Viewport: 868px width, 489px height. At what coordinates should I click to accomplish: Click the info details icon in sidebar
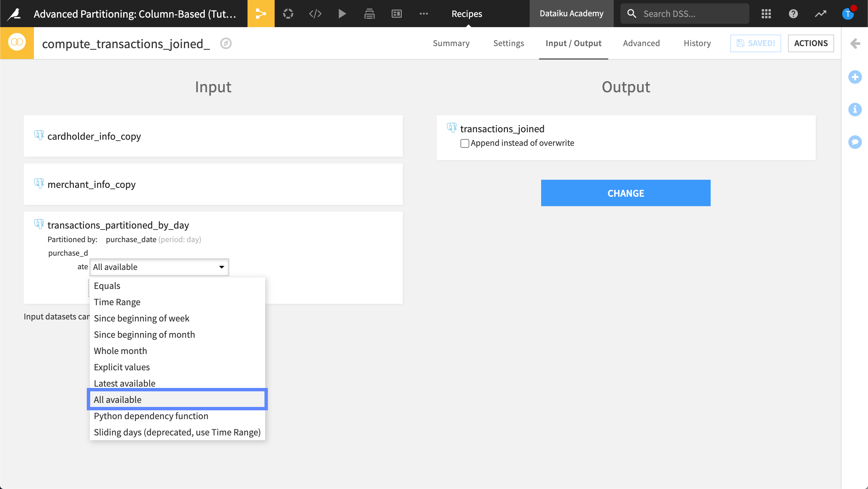855,110
